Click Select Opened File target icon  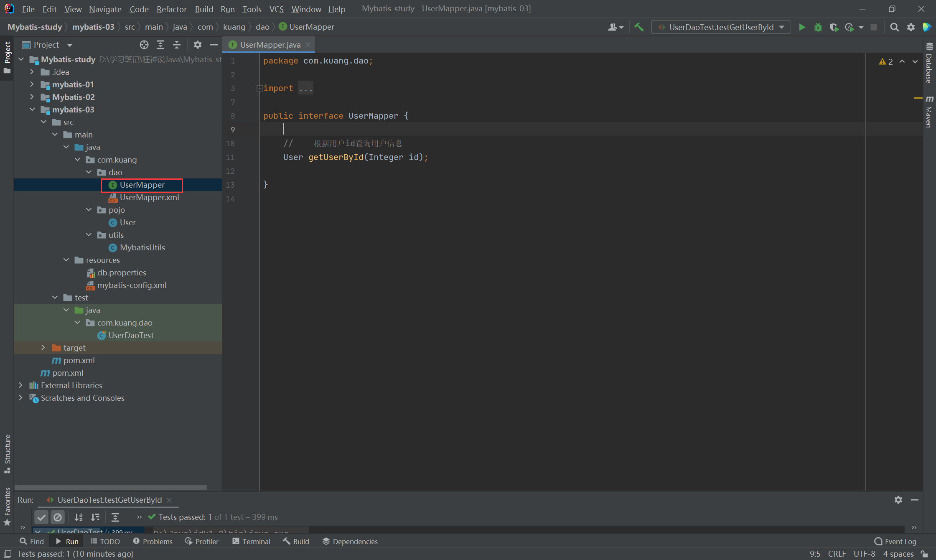[144, 45]
